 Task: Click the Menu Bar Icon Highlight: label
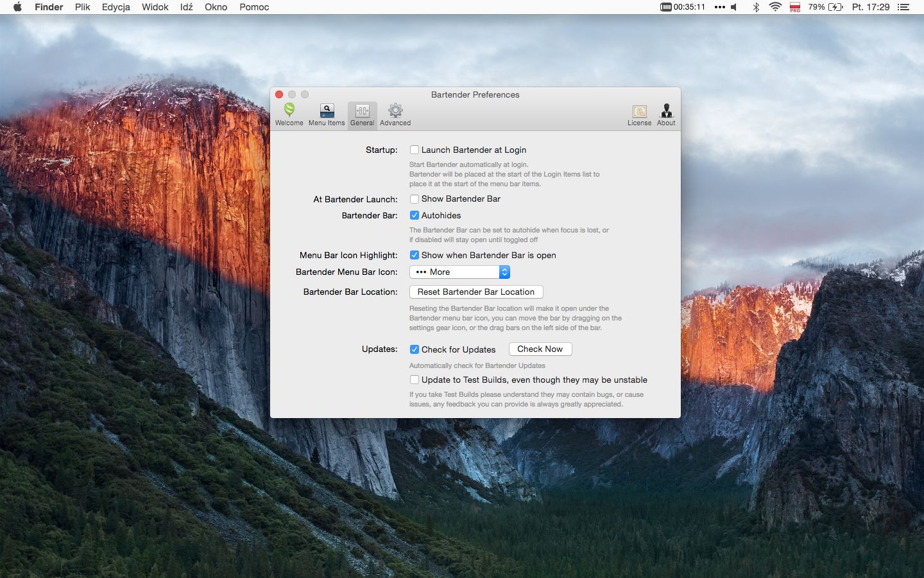click(x=348, y=255)
